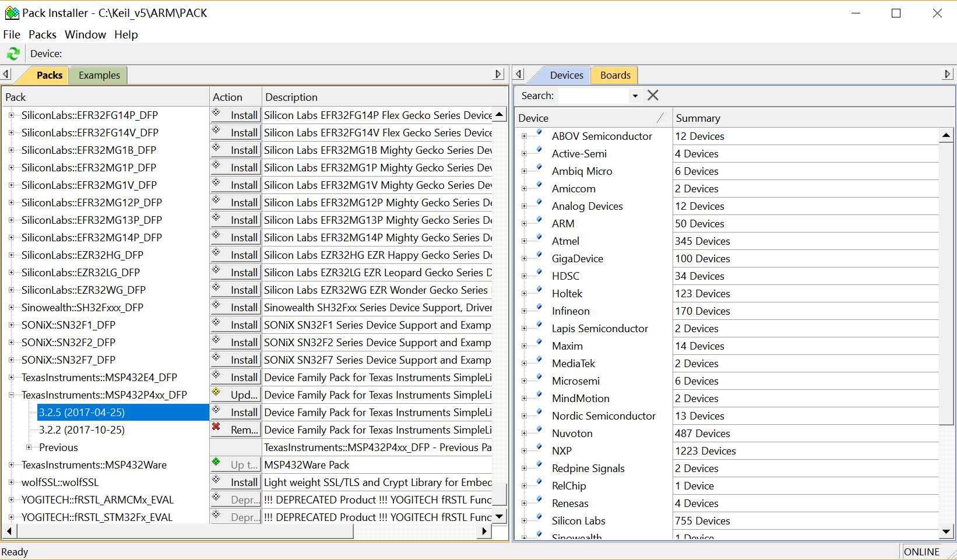Image resolution: width=957 pixels, height=560 pixels.
Task: Install the wolfSSL::wolfSSL pack
Action: pyautogui.click(x=243, y=482)
